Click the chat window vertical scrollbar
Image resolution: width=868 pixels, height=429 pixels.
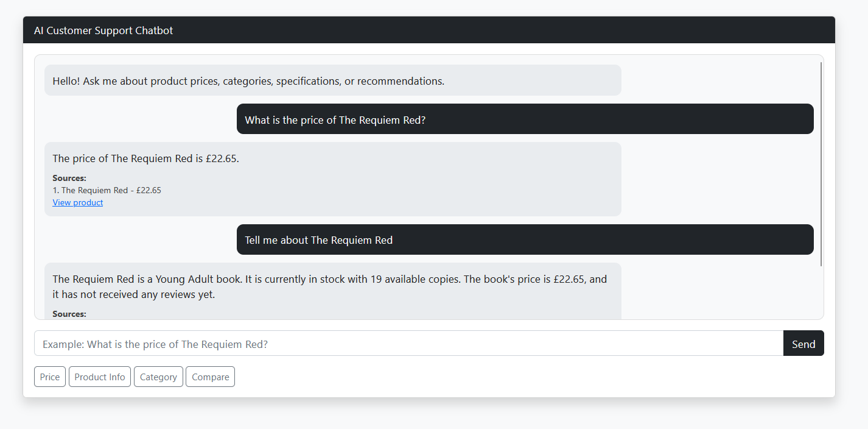click(821, 163)
